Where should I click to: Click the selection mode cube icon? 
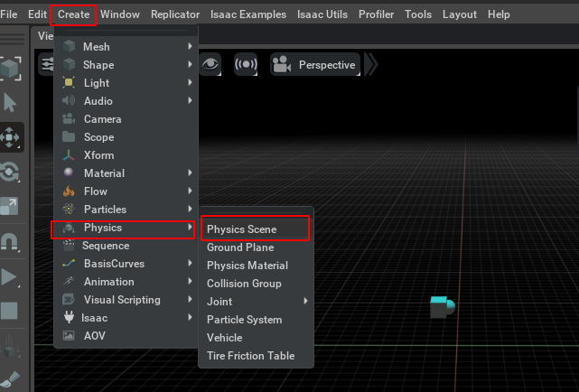click(10, 69)
